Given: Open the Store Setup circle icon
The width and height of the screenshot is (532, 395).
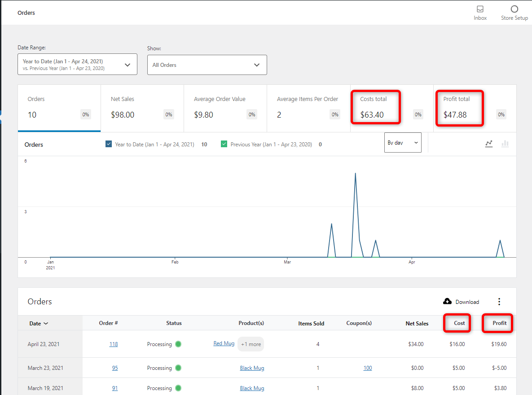Looking at the screenshot, I should click(514, 9).
